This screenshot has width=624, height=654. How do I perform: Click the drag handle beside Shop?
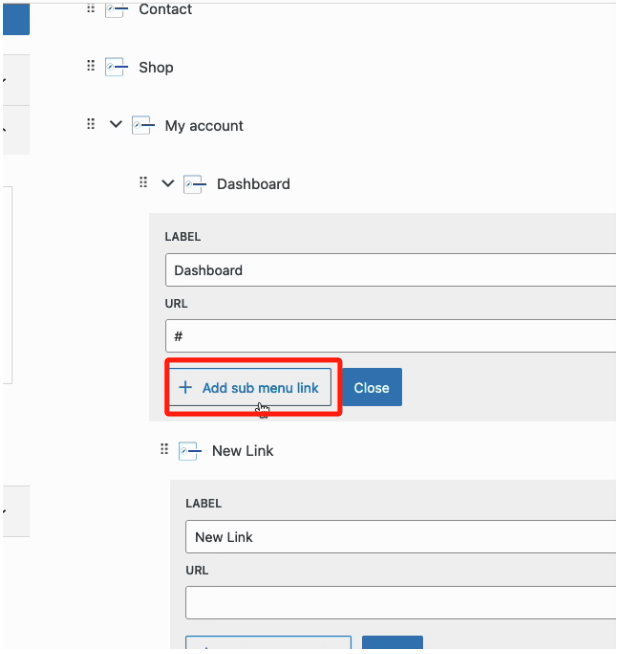point(91,66)
